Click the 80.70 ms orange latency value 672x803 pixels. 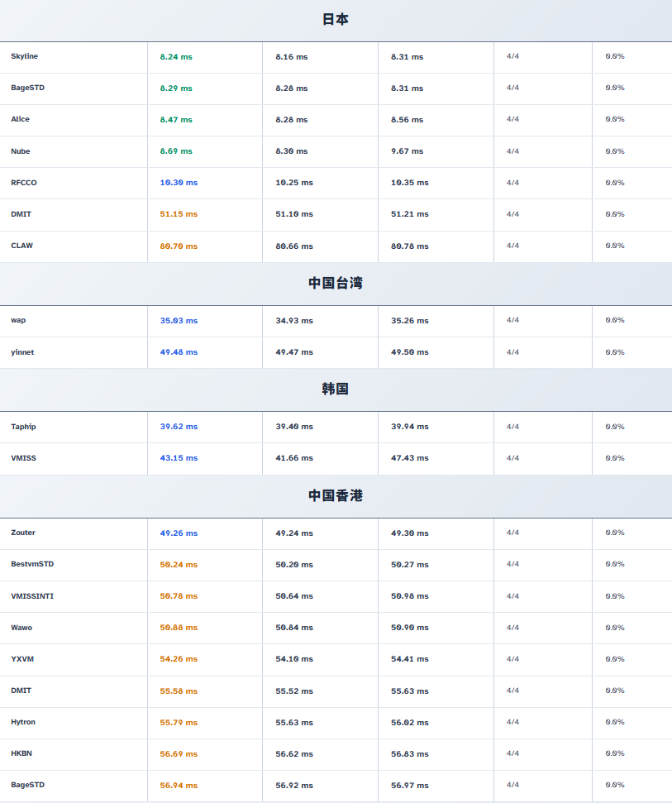click(179, 246)
